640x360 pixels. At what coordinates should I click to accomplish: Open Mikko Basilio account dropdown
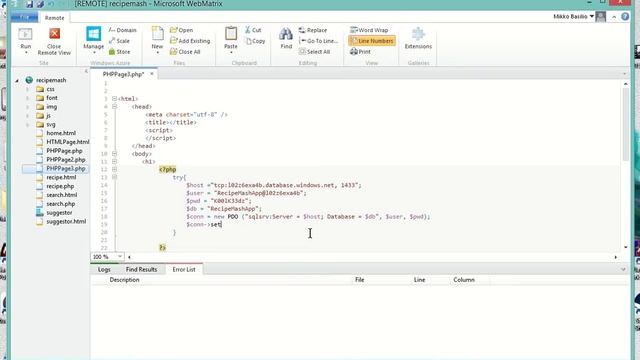[x=573, y=17]
